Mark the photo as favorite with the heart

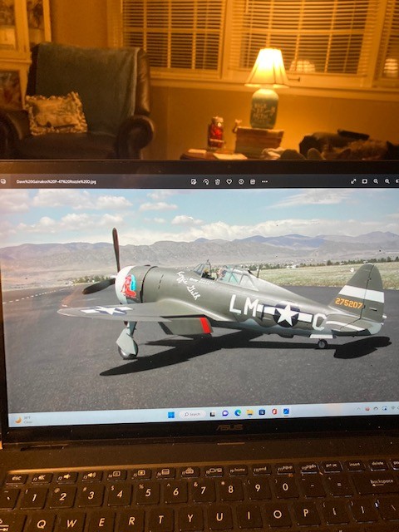coord(229,181)
